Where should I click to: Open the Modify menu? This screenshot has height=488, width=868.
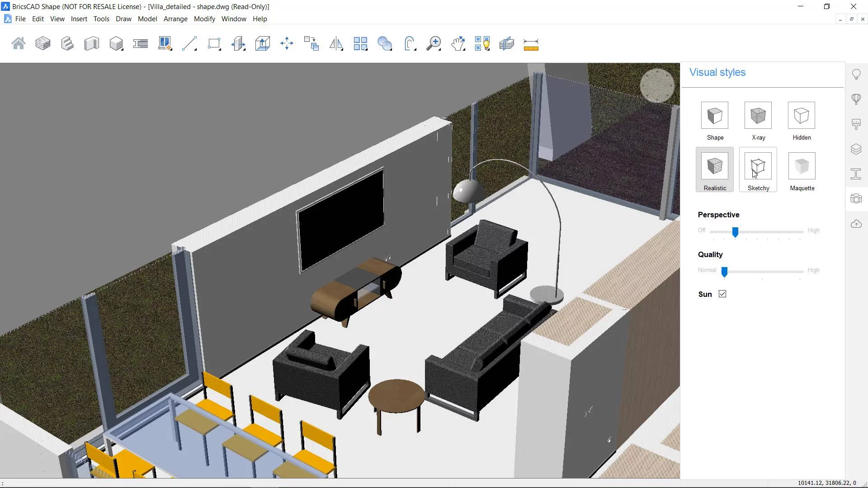coord(204,19)
